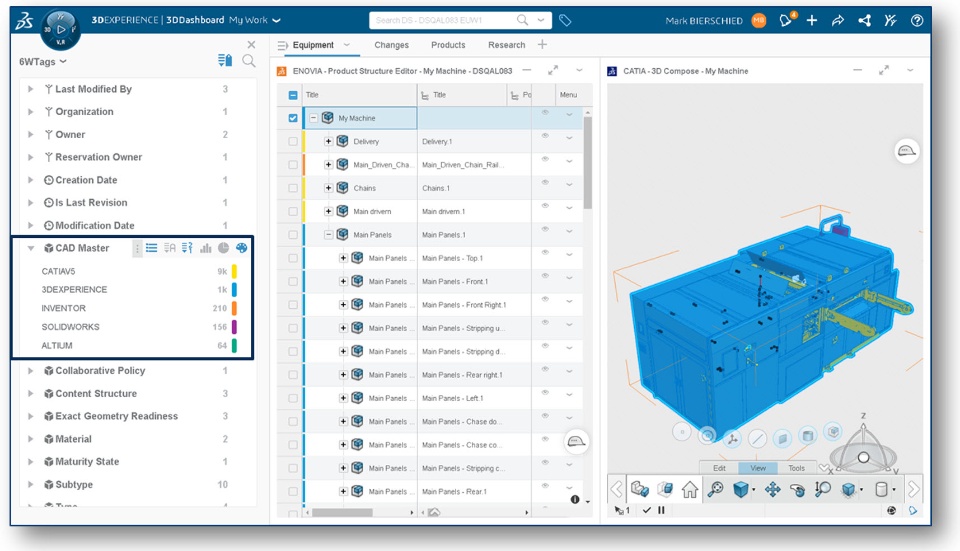Click the blue cube view mode icon

741,489
